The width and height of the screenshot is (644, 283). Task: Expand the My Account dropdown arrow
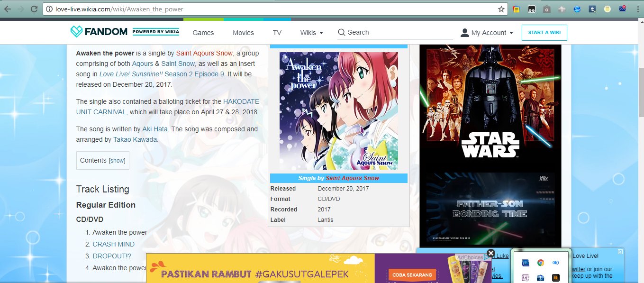511,33
